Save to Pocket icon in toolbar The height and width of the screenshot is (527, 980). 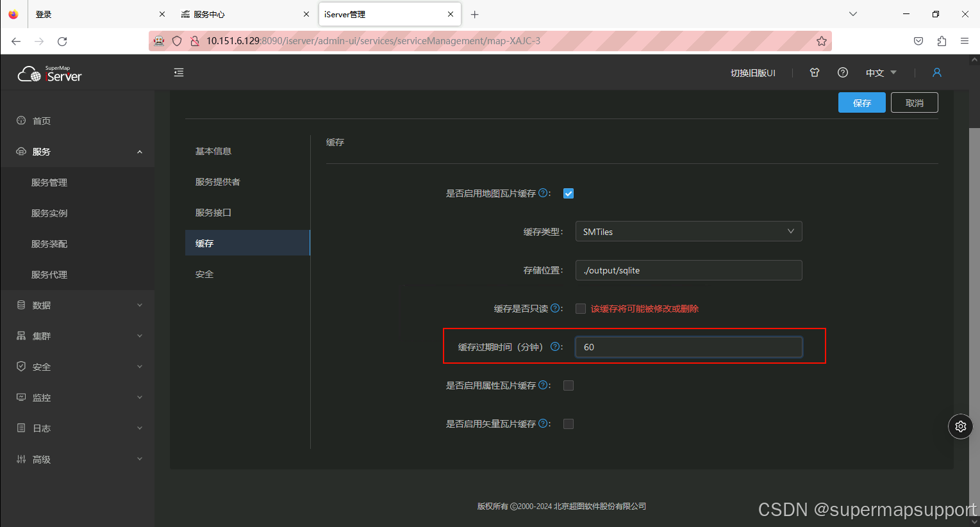(918, 41)
